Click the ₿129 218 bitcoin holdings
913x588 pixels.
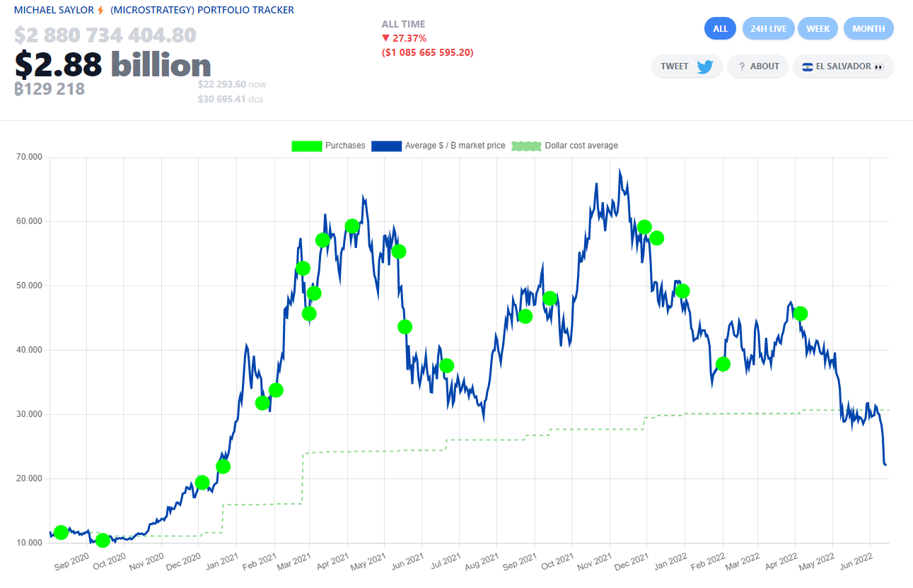point(50,88)
